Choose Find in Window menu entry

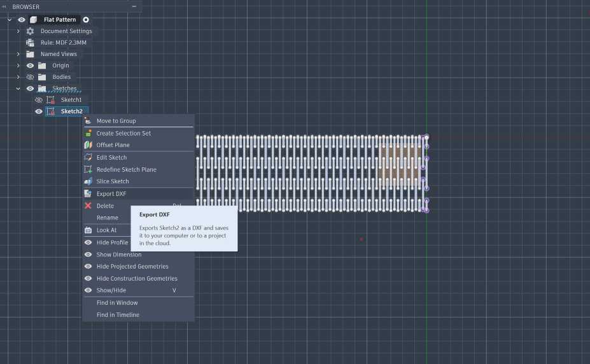click(x=138, y=303)
